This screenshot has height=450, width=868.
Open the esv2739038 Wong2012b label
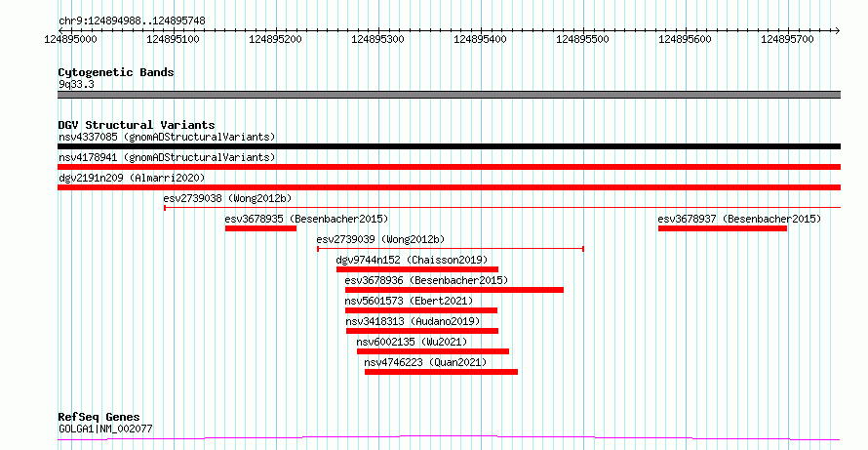[x=227, y=198]
